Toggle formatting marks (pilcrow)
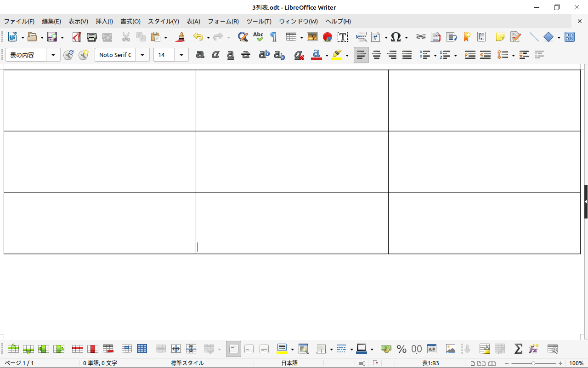Viewport: 588px width, 368px height. tap(274, 37)
